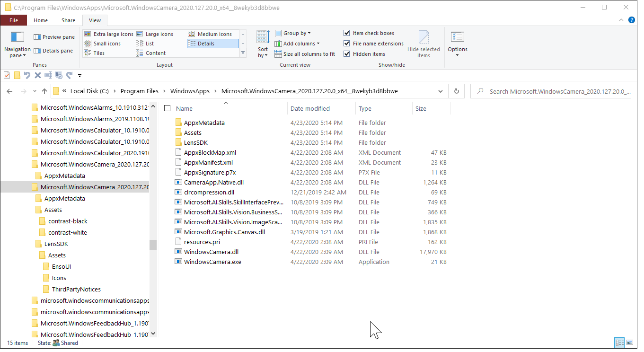Select AppxManifest.xml file
This screenshot has height=352, width=644.
pyautogui.click(x=208, y=162)
